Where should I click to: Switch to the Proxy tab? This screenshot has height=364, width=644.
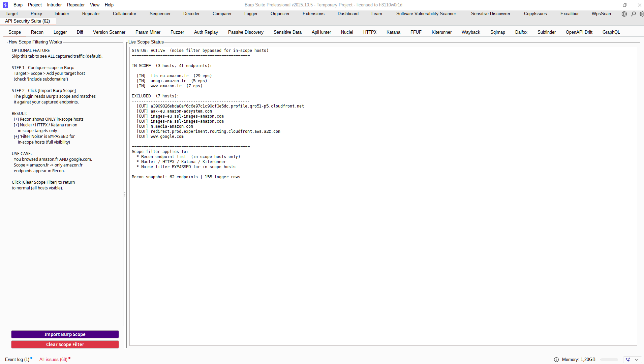[x=36, y=14]
